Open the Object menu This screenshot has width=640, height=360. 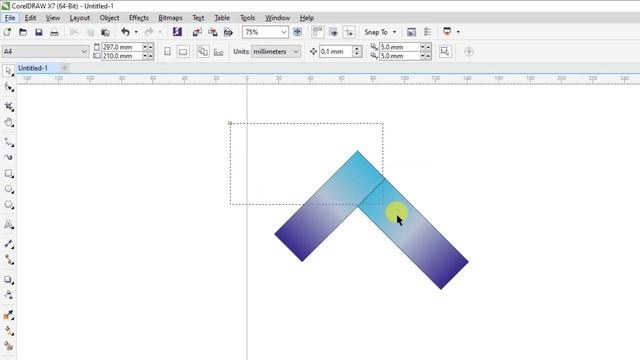pyautogui.click(x=109, y=18)
